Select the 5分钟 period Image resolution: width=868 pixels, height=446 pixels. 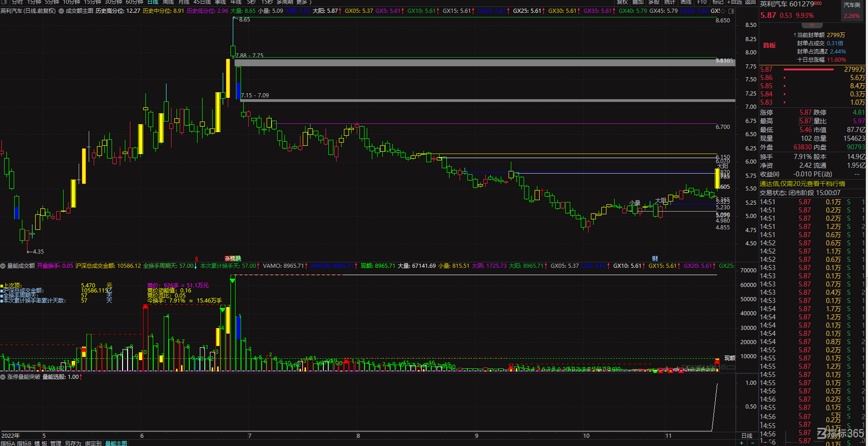pos(52,2)
